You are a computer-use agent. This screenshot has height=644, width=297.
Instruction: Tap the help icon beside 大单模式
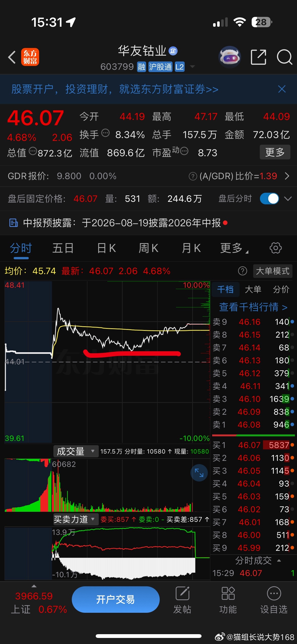point(242,271)
